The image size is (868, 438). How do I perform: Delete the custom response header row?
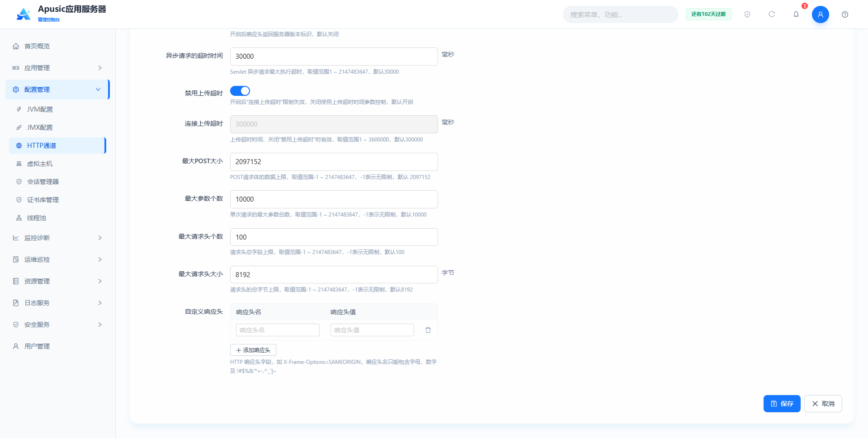428,330
